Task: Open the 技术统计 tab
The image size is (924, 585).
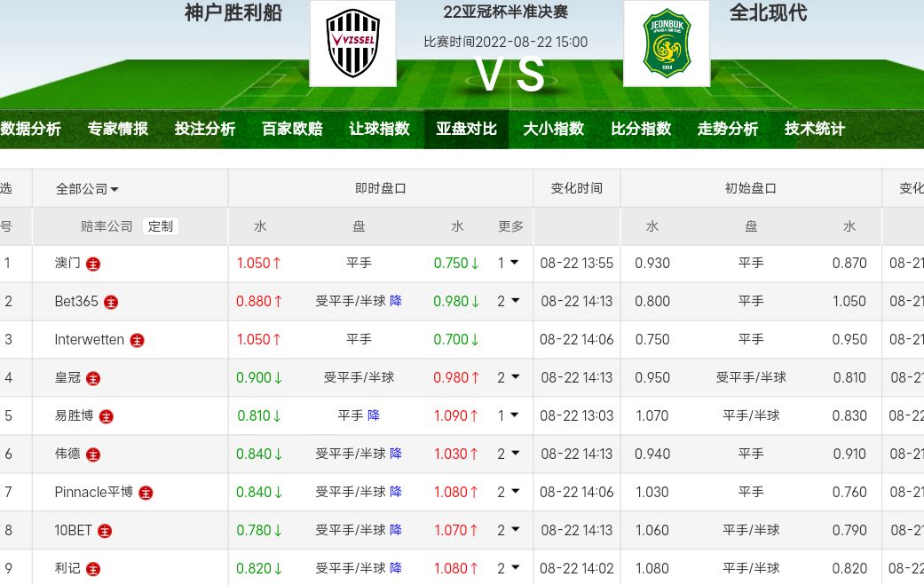Action: 814,129
